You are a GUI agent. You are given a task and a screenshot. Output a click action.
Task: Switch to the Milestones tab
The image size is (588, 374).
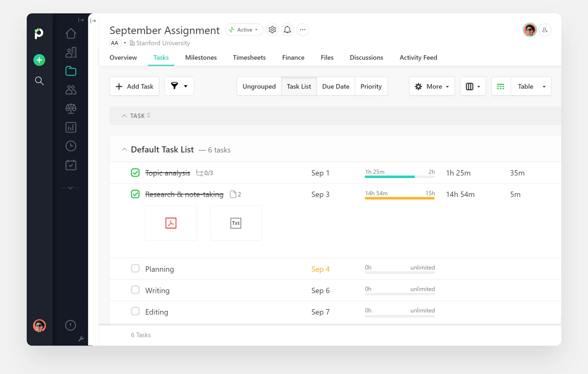[201, 57]
